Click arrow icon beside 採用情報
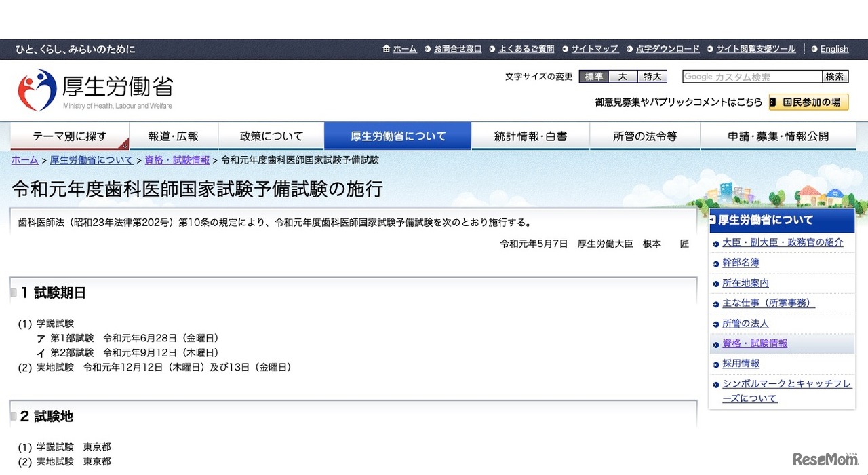The width and height of the screenshot is (868, 475). point(715,363)
